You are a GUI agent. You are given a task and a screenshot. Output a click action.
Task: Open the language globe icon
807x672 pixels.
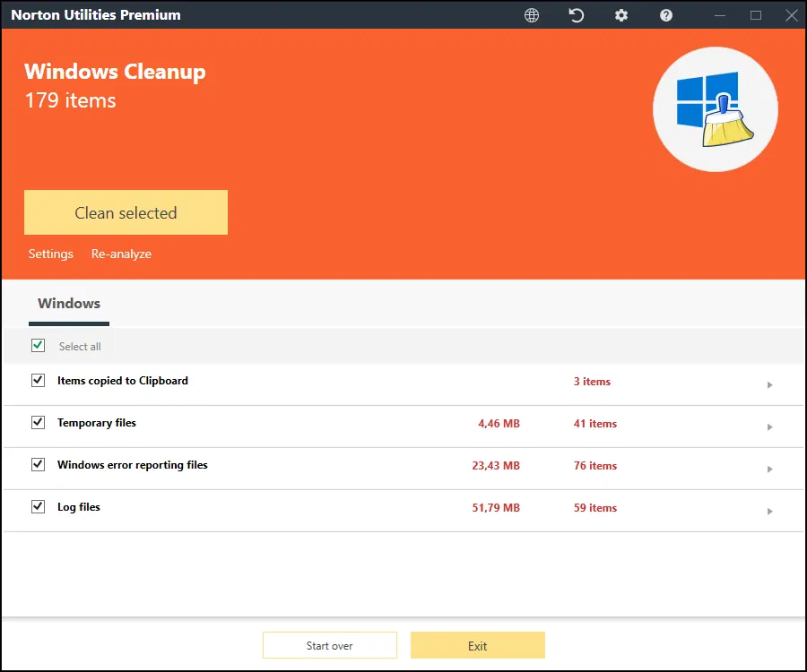click(x=532, y=15)
